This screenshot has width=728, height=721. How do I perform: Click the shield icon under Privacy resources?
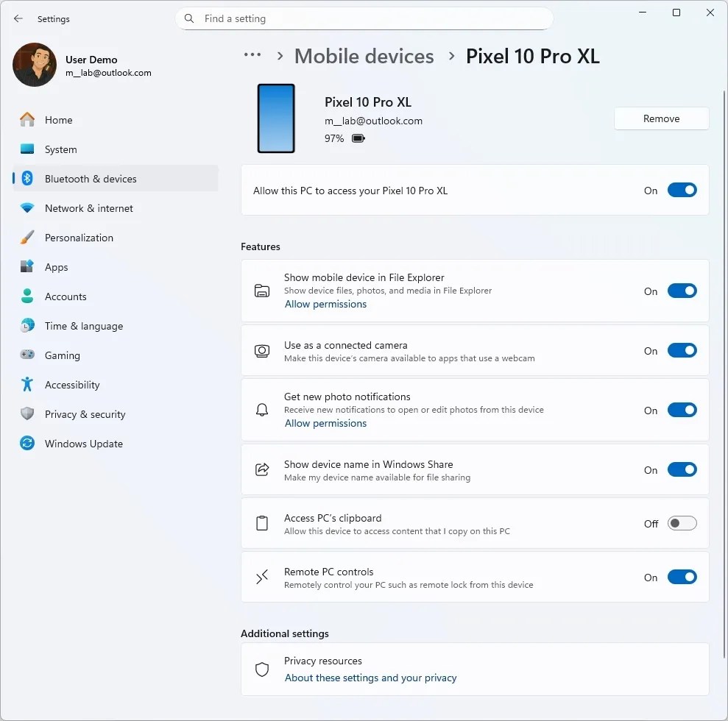pyautogui.click(x=262, y=669)
